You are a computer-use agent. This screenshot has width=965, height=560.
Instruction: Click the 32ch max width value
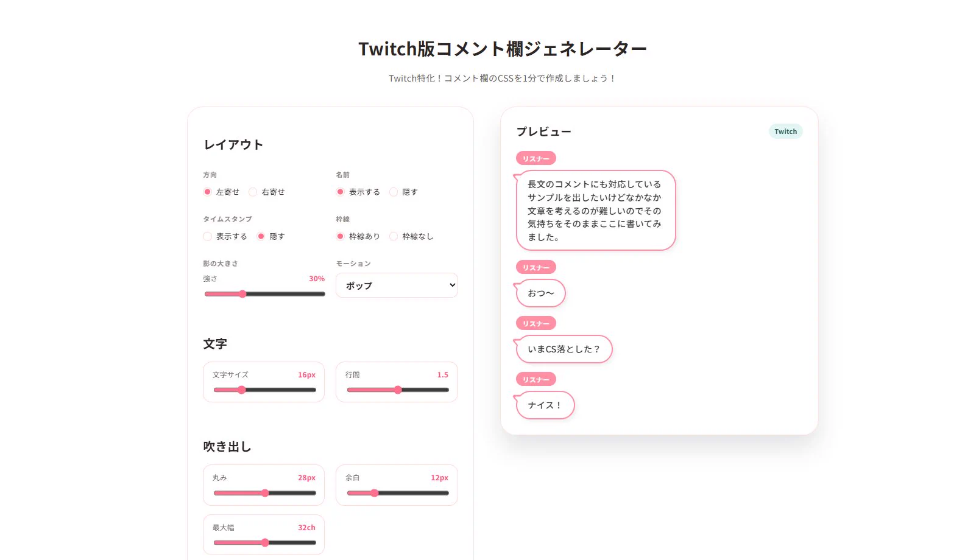click(x=307, y=528)
